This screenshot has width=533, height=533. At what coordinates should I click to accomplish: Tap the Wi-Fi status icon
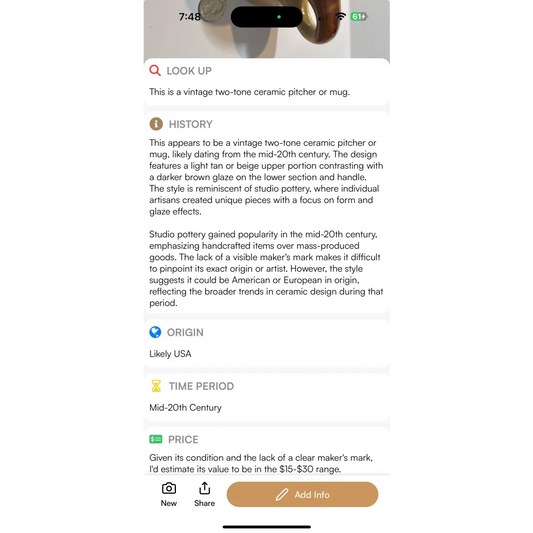[341, 16]
